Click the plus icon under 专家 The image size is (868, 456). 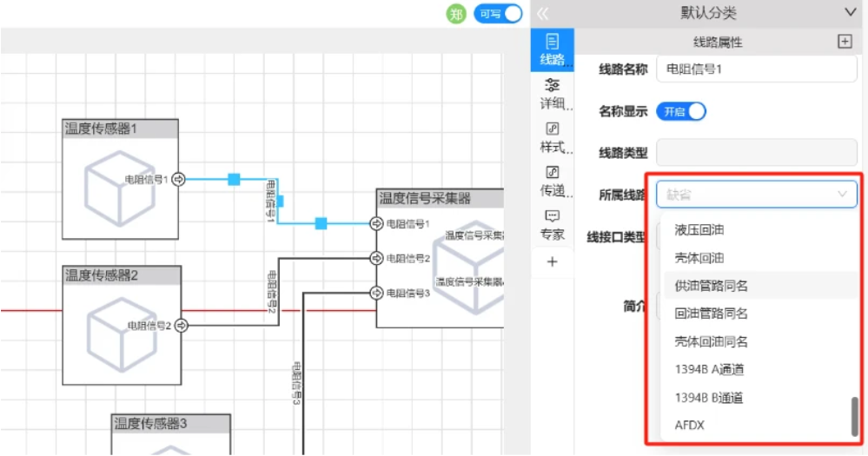[552, 261]
